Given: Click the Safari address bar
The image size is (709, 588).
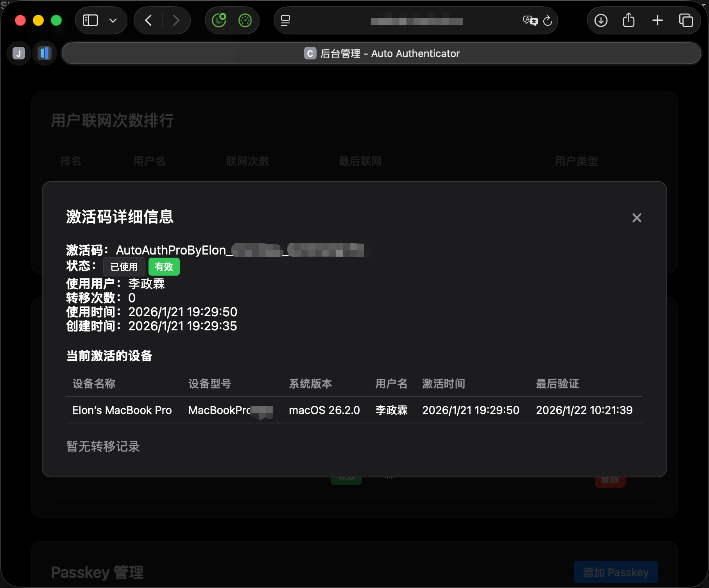Looking at the screenshot, I should 416,20.
